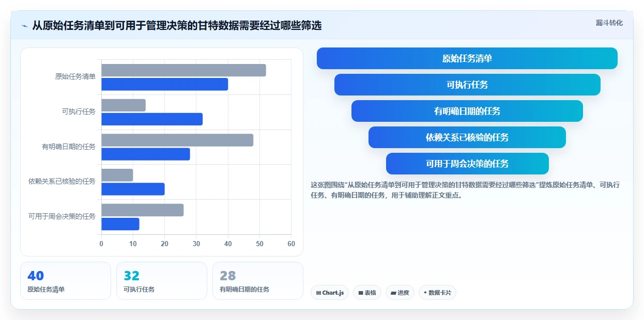Click the gray bar for 有明确日期的任务
Viewport: 644px width, 320px height.
[177, 140]
